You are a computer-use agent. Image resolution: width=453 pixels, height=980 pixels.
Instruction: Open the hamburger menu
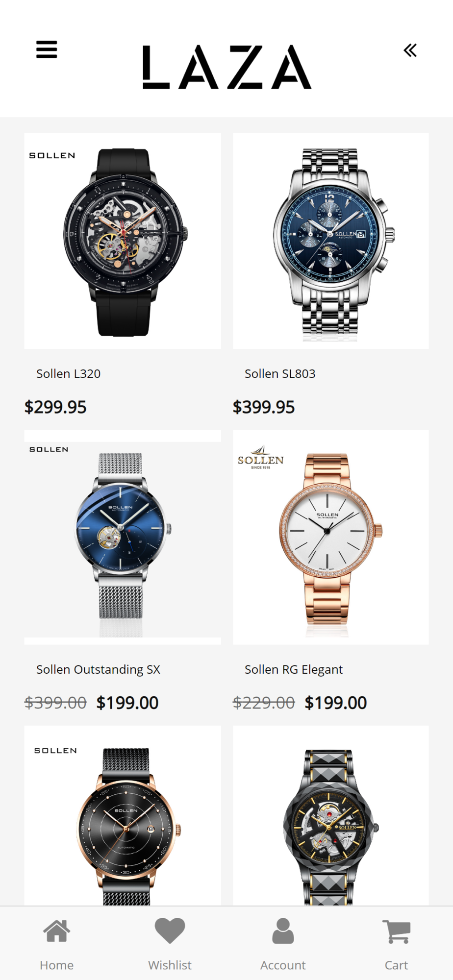[x=47, y=49]
